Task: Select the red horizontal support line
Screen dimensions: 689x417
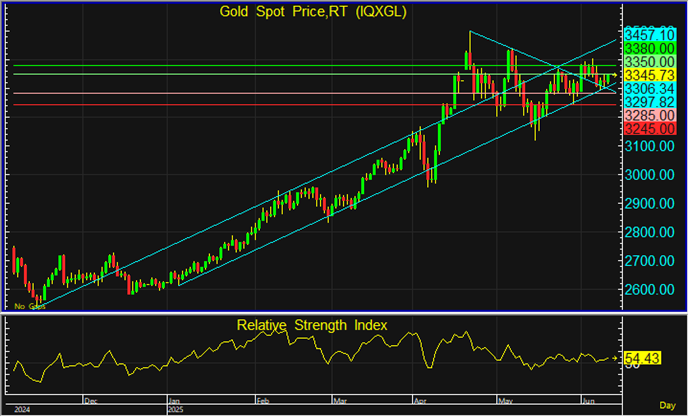Action: pyautogui.click(x=315, y=105)
